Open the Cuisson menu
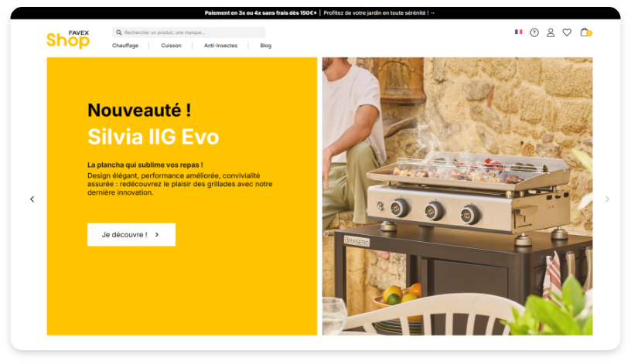Screen dimensions: 631x364 coord(171,46)
